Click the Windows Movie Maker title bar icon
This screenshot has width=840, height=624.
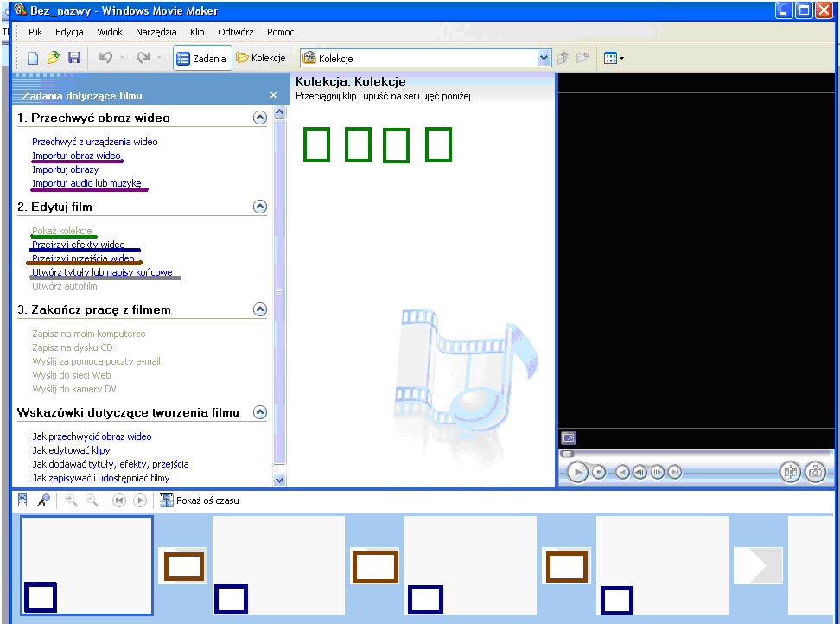coord(21,10)
